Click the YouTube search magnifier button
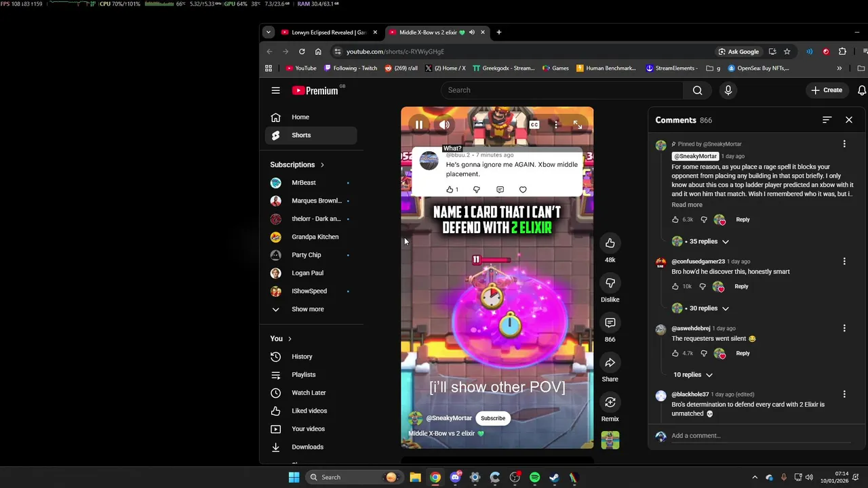The height and width of the screenshot is (488, 868). 697,90
